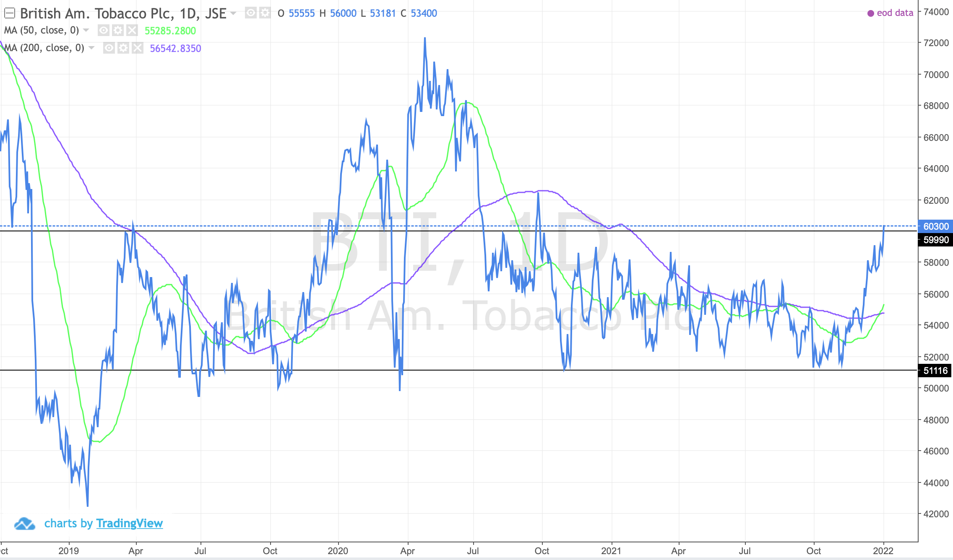Click the 2020 time axis label

pos(338,551)
